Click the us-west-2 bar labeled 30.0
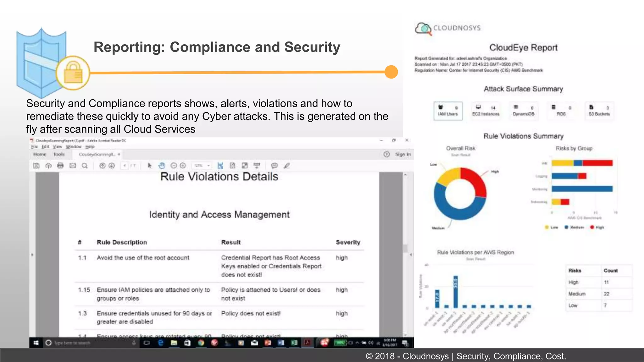The width and height of the screenshot is (644, 362). point(456,292)
